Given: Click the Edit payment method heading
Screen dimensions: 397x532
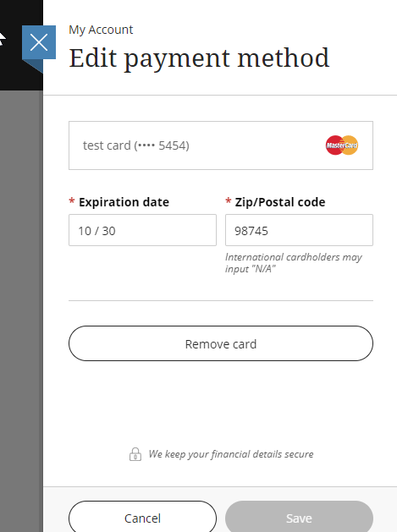Looking at the screenshot, I should [x=199, y=58].
